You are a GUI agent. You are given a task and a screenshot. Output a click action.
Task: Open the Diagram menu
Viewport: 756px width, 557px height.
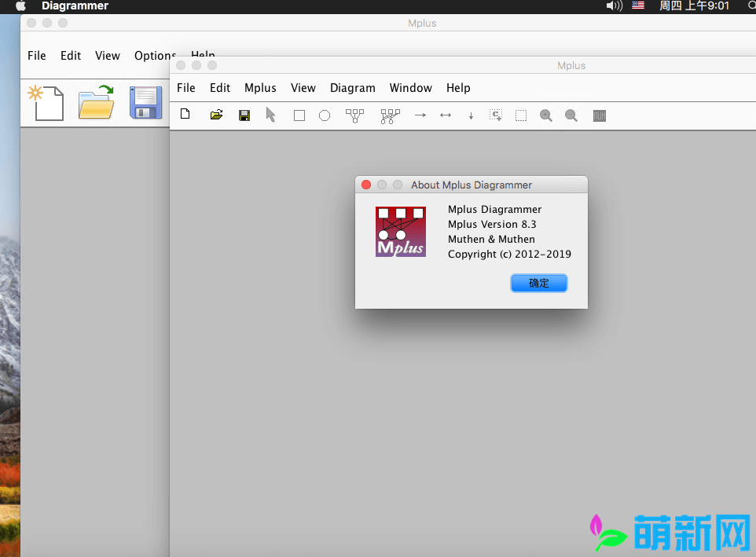(352, 88)
